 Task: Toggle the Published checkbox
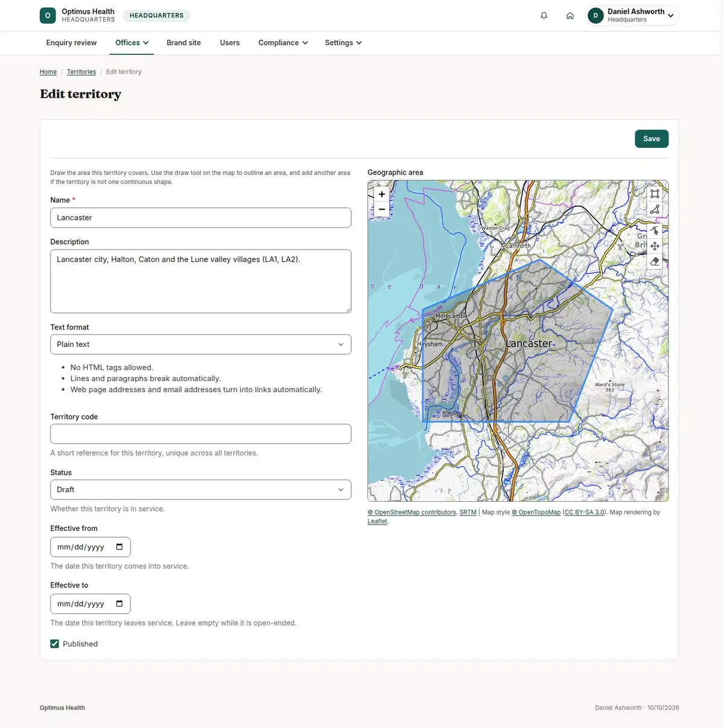(x=55, y=644)
